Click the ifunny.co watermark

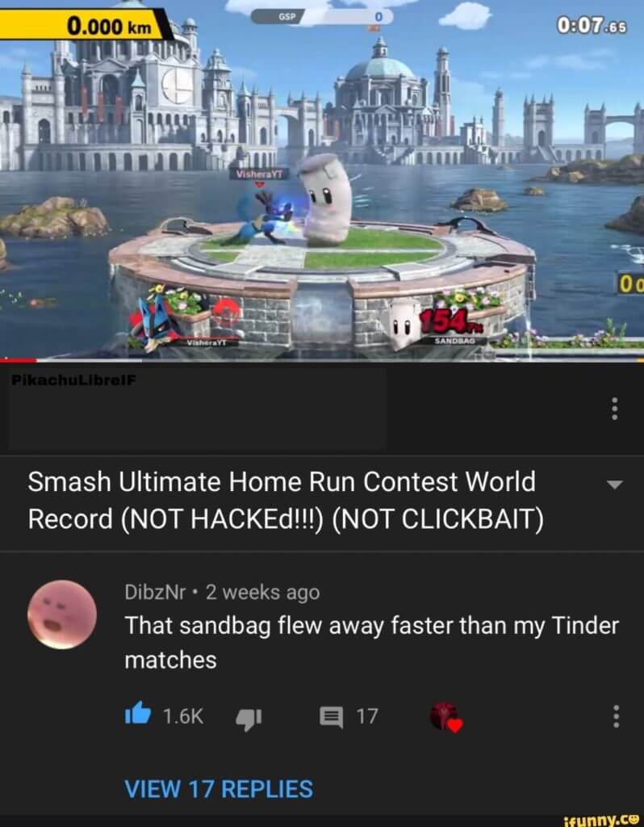(x=601, y=821)
